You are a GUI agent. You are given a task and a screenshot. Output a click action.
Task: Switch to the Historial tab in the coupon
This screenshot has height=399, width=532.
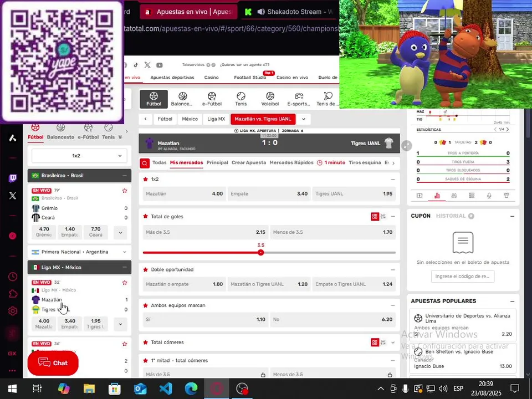tap(454, 216)
